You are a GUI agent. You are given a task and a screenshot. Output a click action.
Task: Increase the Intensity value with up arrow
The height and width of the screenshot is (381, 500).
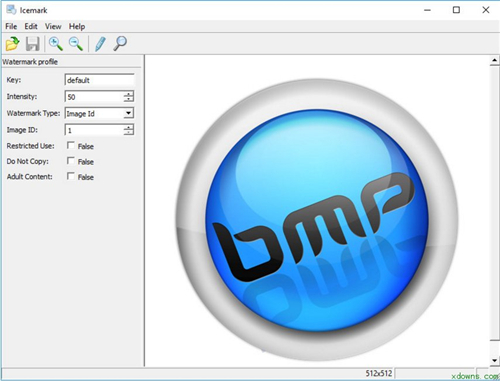(128, 94)
